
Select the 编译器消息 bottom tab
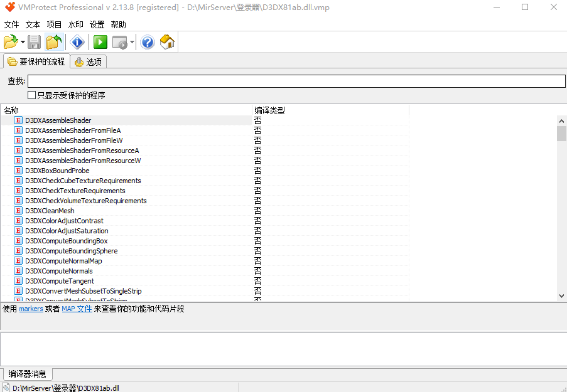coord(27,374)
